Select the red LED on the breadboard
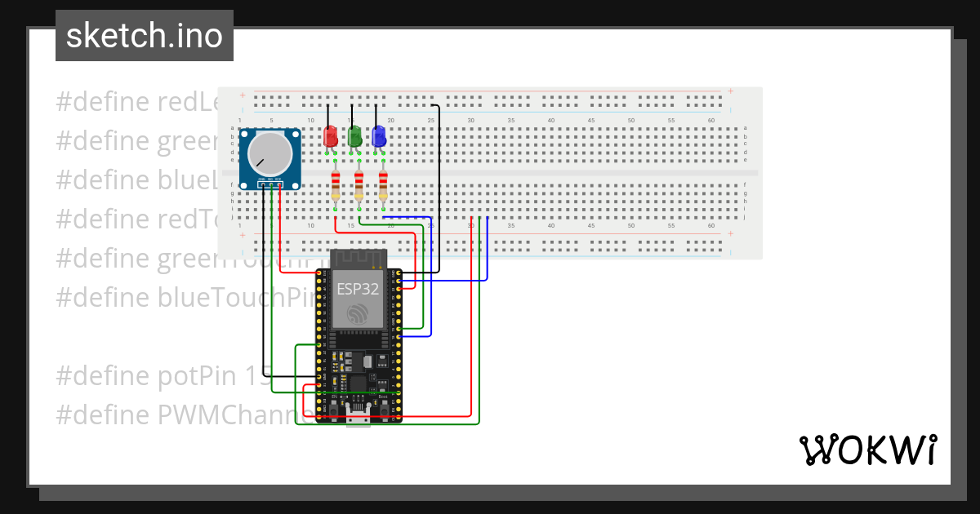 click(x=330, y=136)
